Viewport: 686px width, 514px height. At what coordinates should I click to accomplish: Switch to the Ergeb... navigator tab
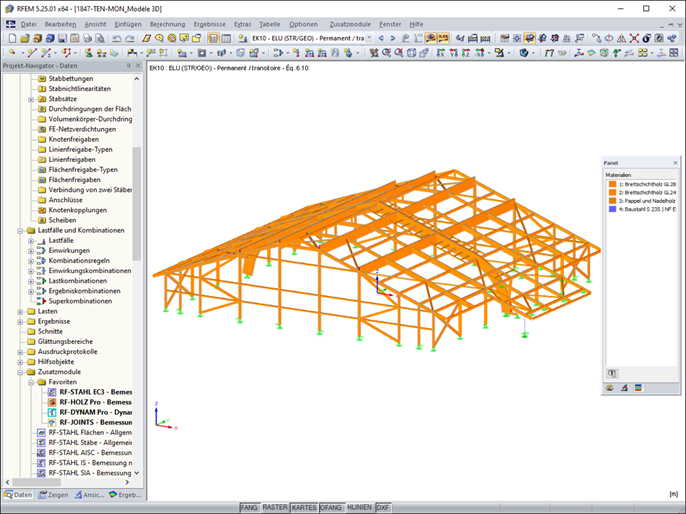pyautogui.click(x=125, y=495)
